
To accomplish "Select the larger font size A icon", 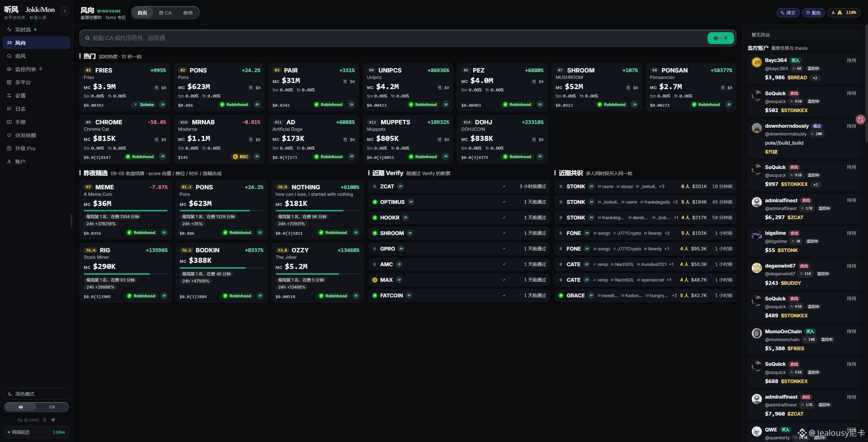I will 840,13.
